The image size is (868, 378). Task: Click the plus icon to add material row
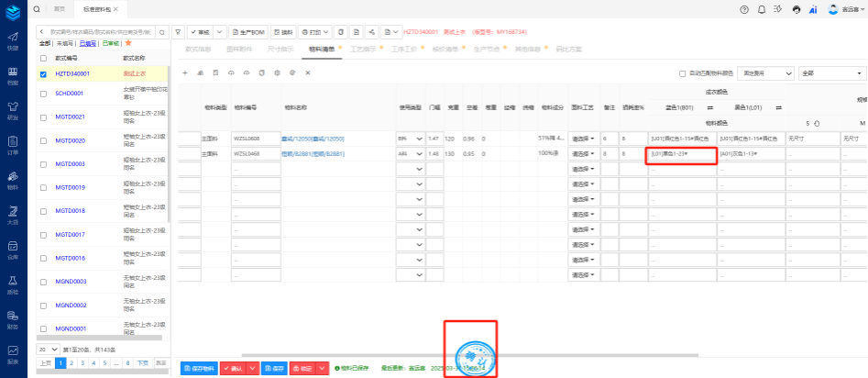(x=185, y=72)
